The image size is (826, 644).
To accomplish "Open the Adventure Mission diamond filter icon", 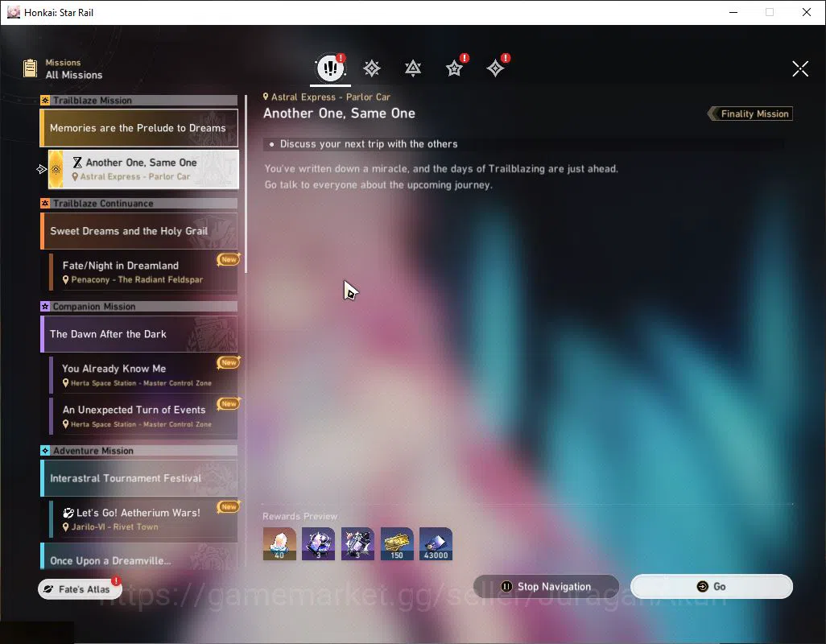I will [495, 68].
